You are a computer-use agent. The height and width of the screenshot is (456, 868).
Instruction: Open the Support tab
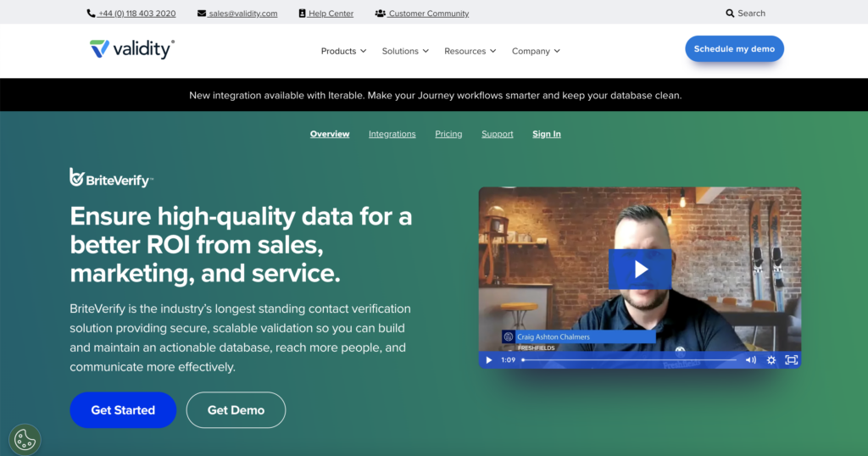(497, 134)
